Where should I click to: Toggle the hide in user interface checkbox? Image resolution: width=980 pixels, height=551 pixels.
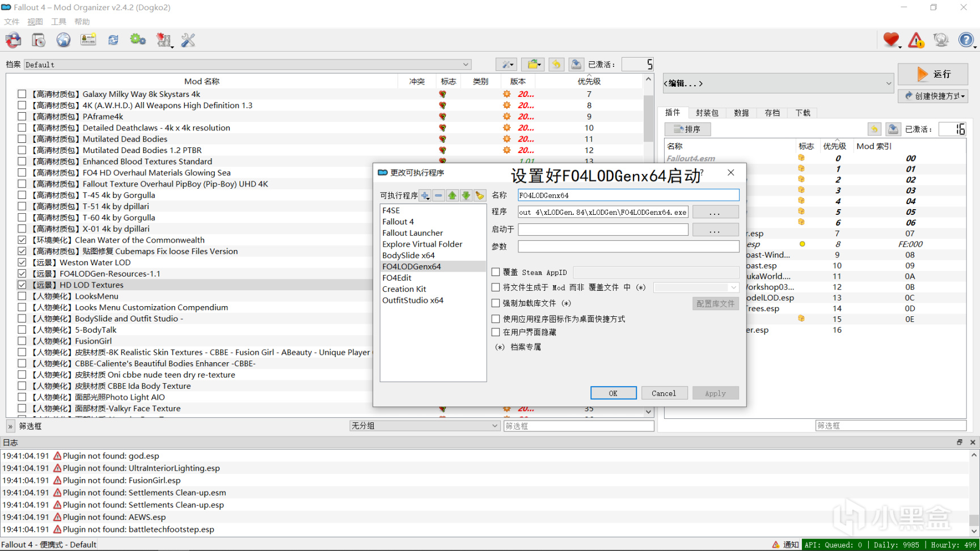(x=496, y=332)
